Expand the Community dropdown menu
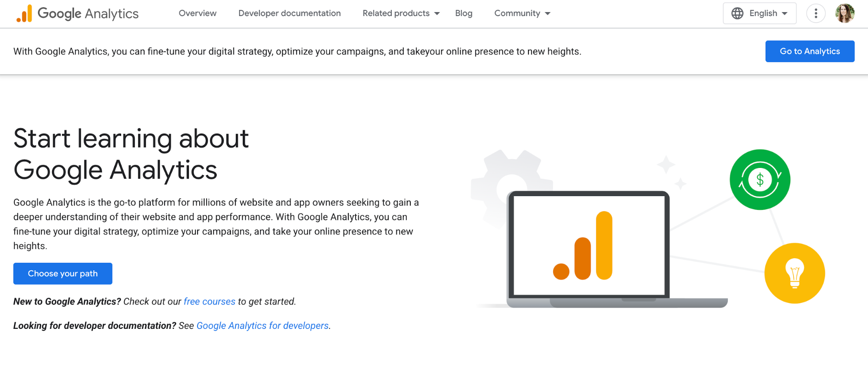868x367 pixels. point(522,13)
